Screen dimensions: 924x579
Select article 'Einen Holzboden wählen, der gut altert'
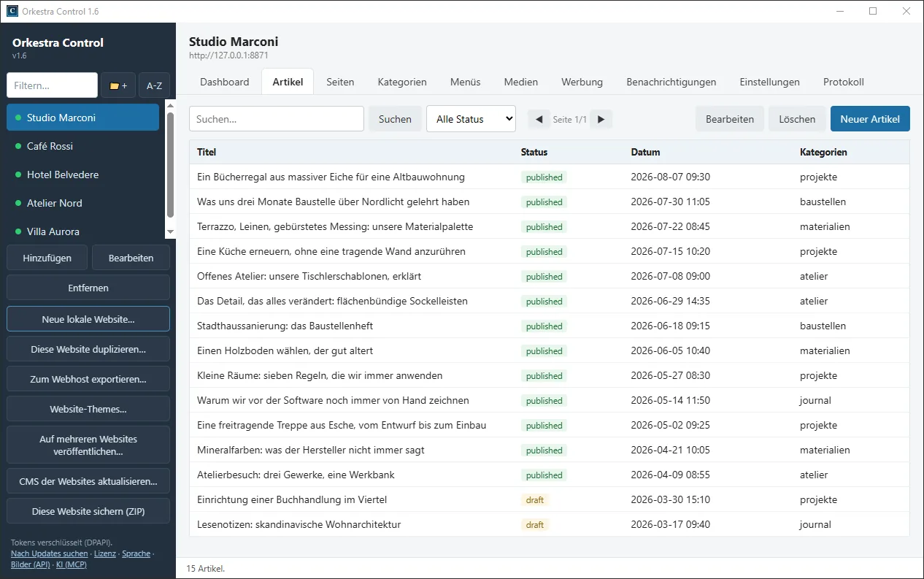pos(549,350)
